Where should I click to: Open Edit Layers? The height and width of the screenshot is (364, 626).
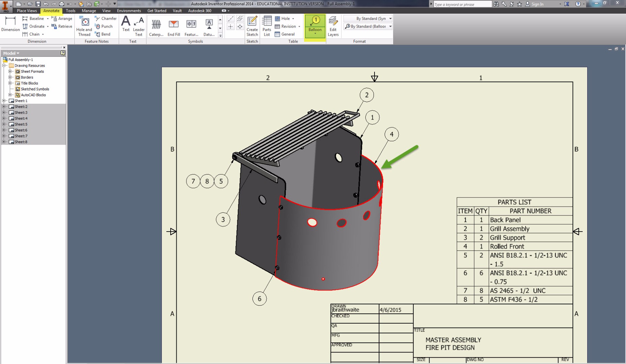tap(333, 26)
